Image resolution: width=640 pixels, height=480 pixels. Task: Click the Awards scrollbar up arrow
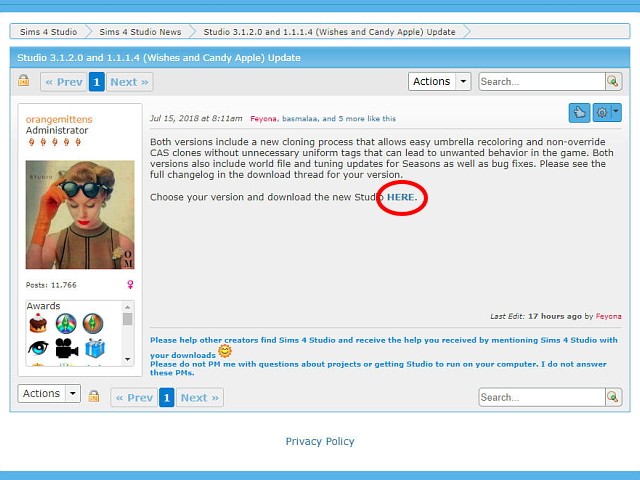coord(127,307)
